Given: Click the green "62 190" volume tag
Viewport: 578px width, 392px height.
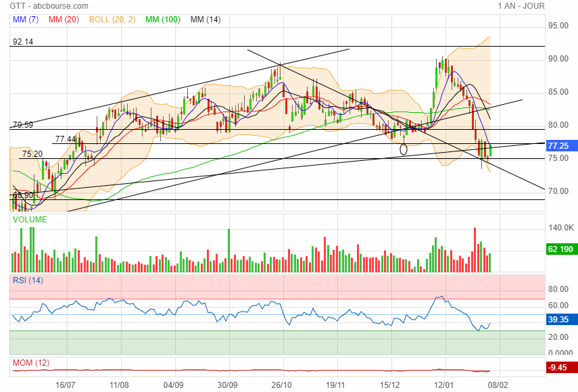Looking at the screenshot, I should coord(561,249).
